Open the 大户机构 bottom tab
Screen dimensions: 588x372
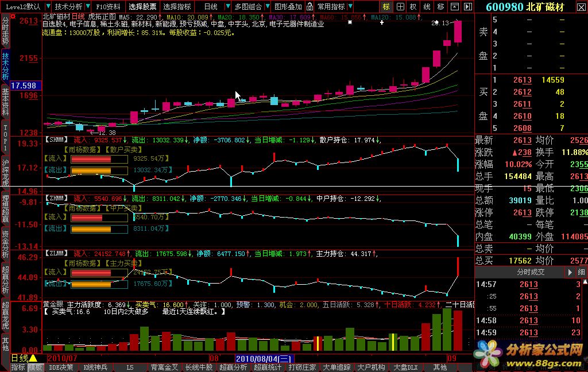coord(372,367)
